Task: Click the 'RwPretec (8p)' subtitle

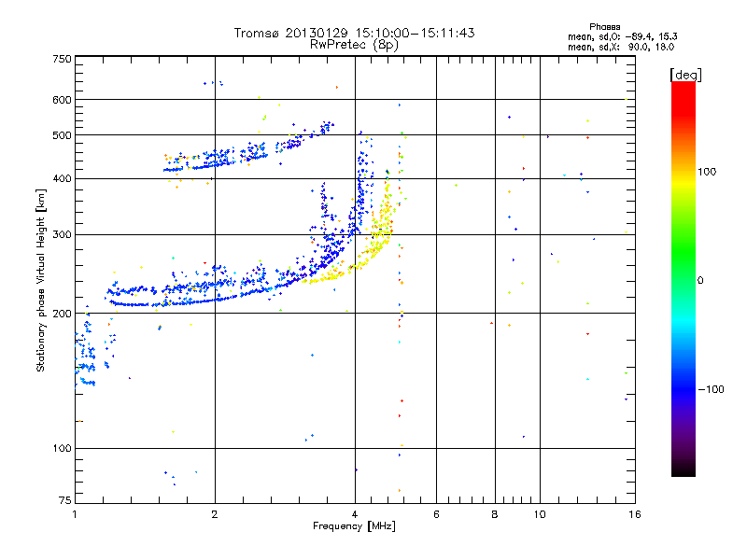Action: (x=354, y=45)
